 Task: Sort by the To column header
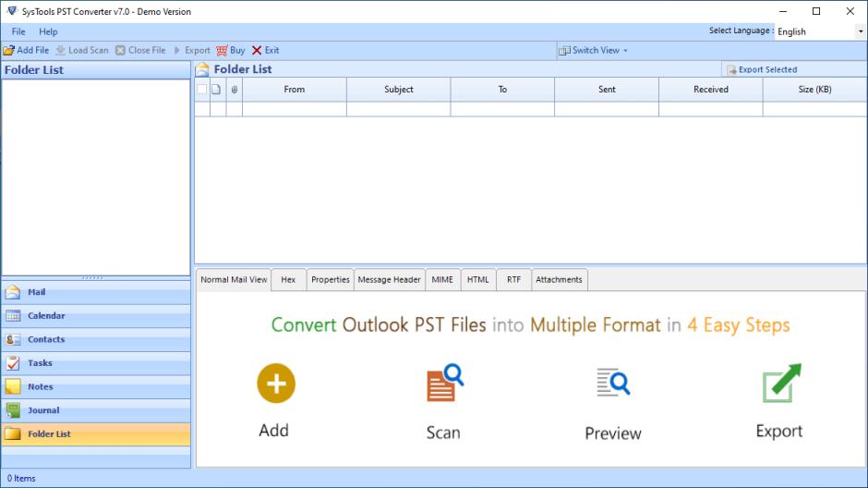tap(502, 89)
